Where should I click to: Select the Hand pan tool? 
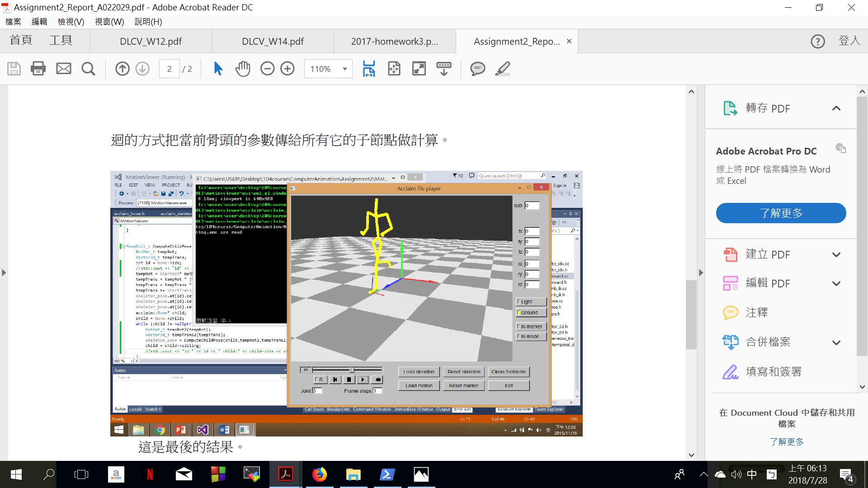tap(243, 69)
